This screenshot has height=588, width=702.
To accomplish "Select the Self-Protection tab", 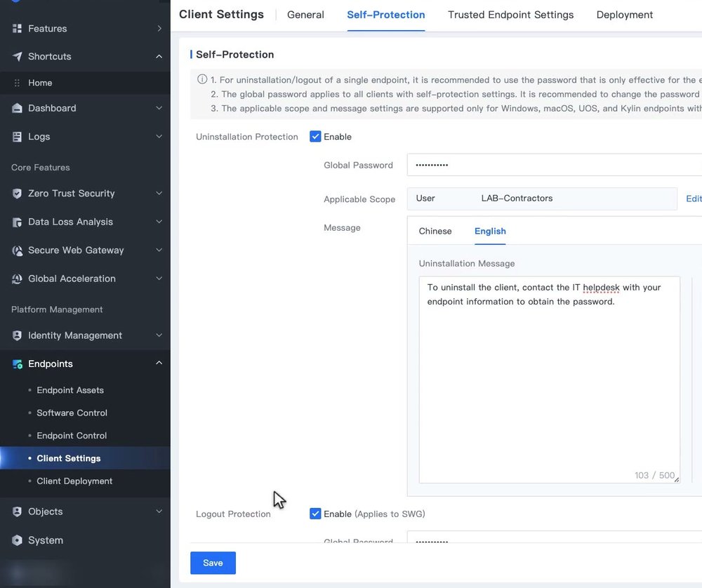I will pyautogui.click(x=386, y=15).
